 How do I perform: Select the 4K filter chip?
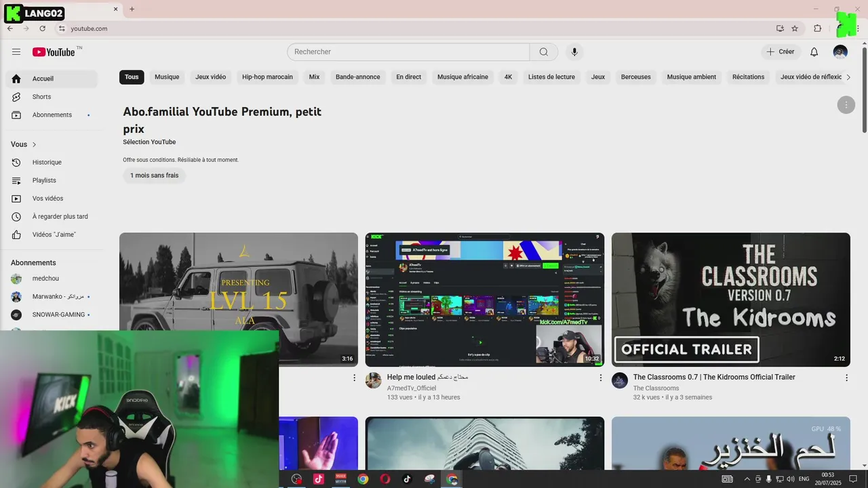coord(508,77)
